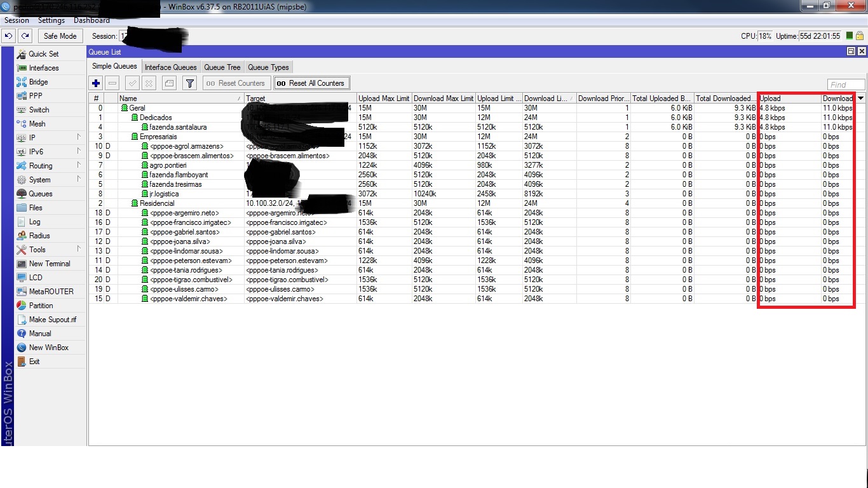
Task: Select the Dedicados queue
Action: [156, 118]
